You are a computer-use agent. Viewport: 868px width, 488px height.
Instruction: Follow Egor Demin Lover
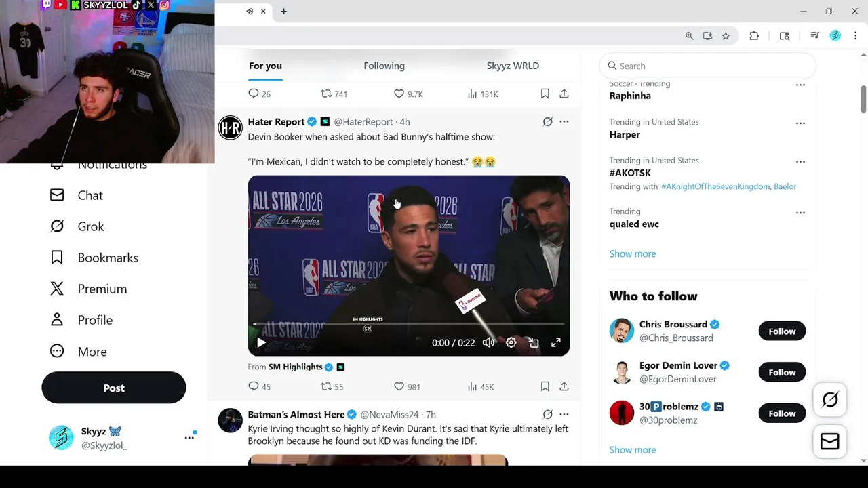click(x=782, y=372)
